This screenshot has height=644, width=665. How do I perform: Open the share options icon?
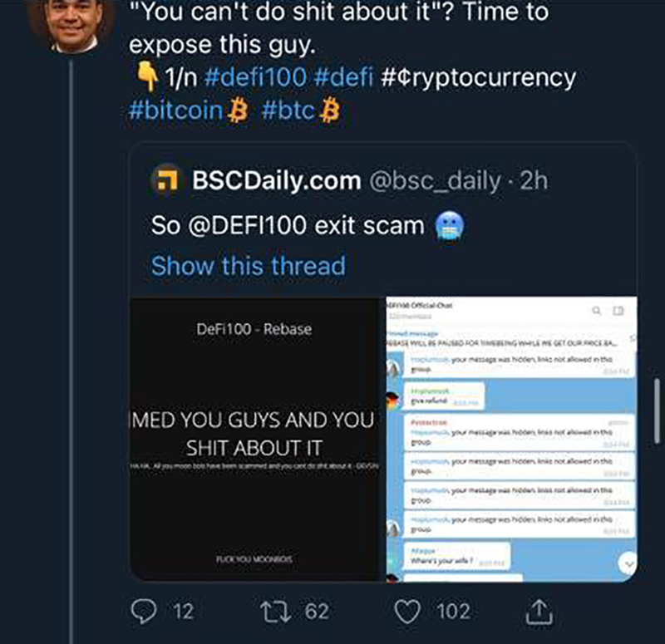coord(539,612)
